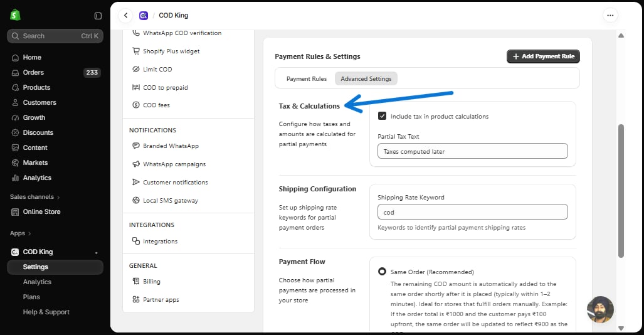Click Add Payment Rule button

click(543, 56)
